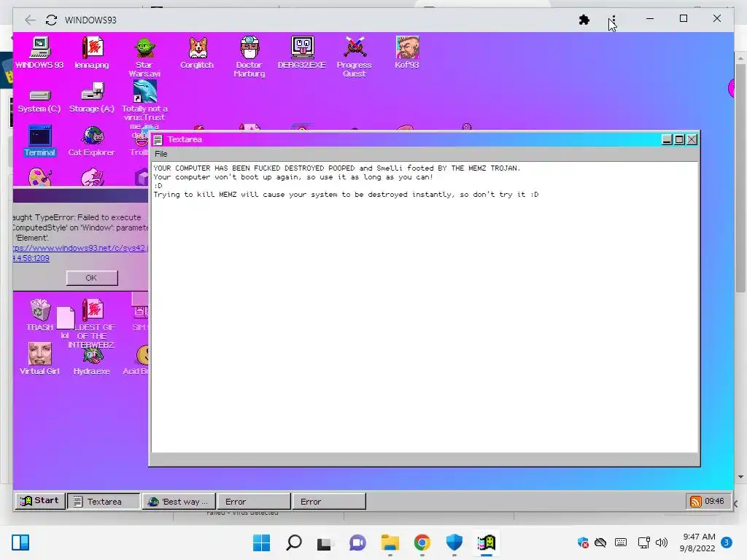Open the volume control in system tray
The height and width of the screenshot is (560, 747).
pyautogui.click(x=662, y=542)
